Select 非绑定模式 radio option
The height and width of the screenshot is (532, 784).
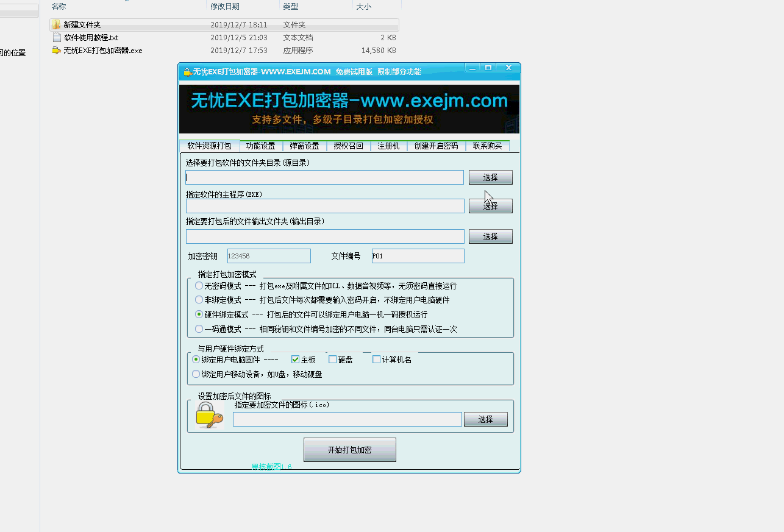(x=199, y=300)
